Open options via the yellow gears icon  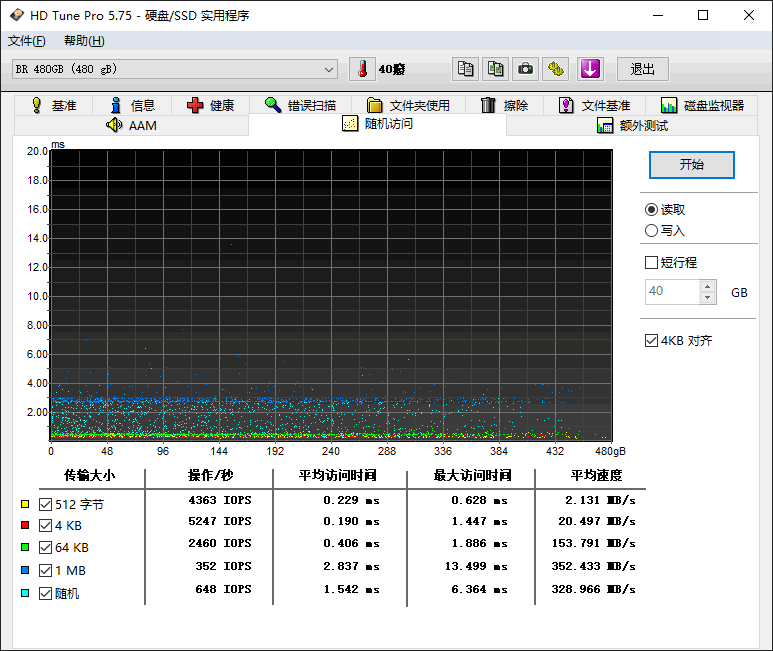point(556,69)
